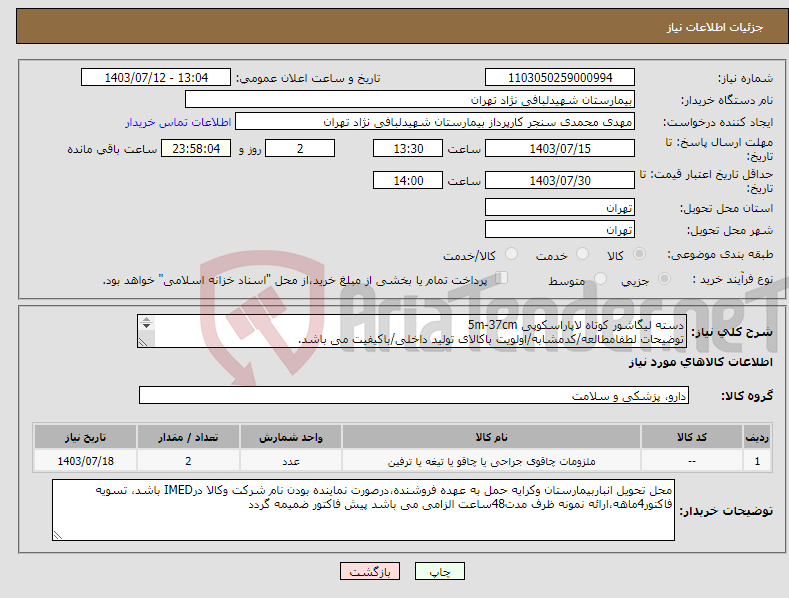Click announcement date field 1403/07/12 - 13:04
The width and height of the screenshot is (789, 598).
156,78
